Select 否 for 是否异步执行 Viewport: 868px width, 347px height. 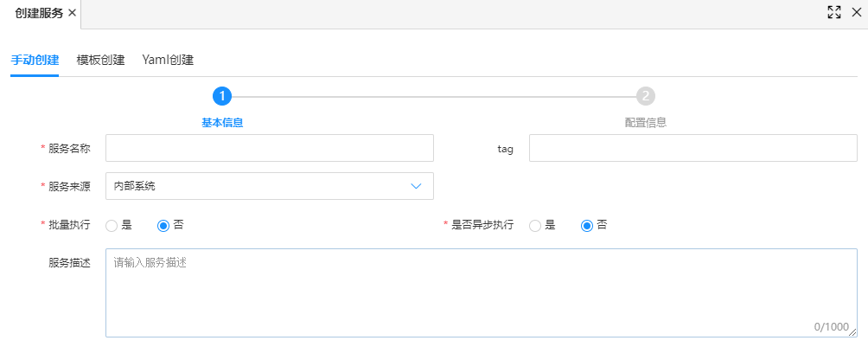(587, 226)
